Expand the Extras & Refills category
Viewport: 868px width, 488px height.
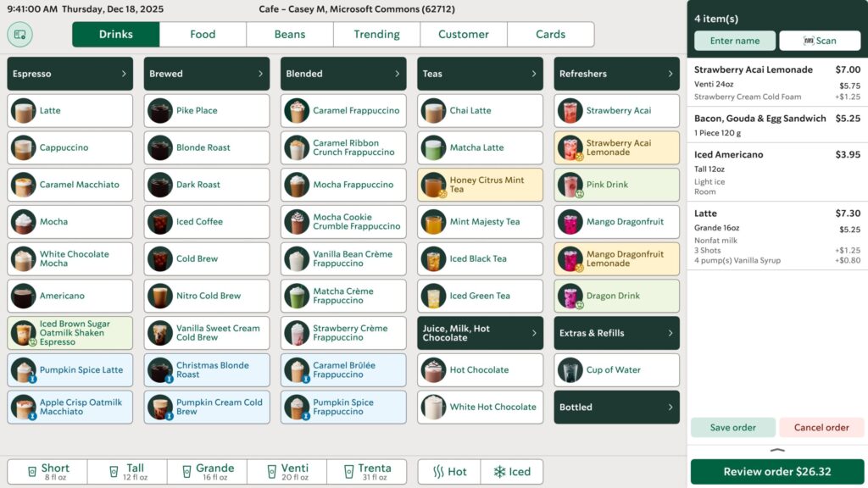(617, 333)
